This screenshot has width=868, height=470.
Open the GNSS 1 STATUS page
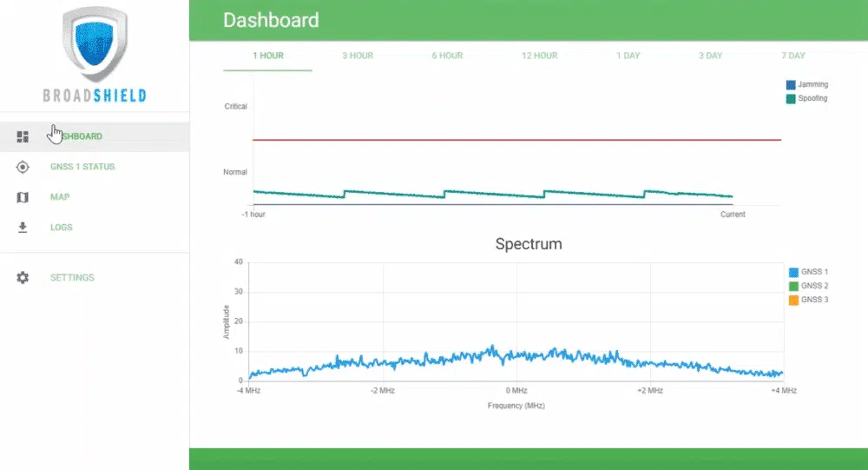tap(82, 167)
